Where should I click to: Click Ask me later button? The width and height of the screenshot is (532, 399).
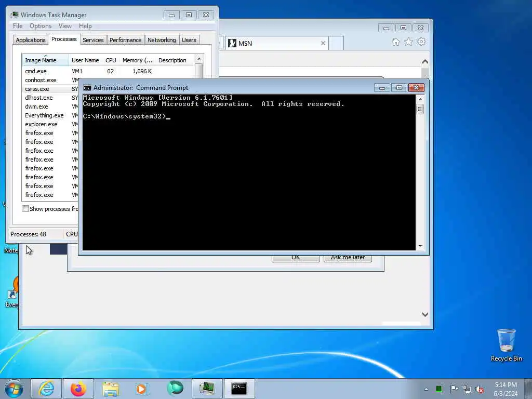click(348, 258)
